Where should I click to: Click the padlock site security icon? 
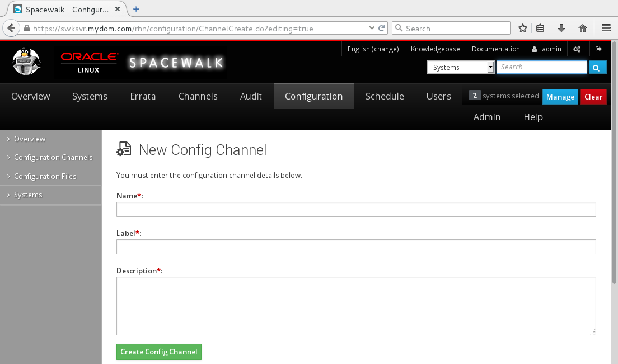[27, 29]
